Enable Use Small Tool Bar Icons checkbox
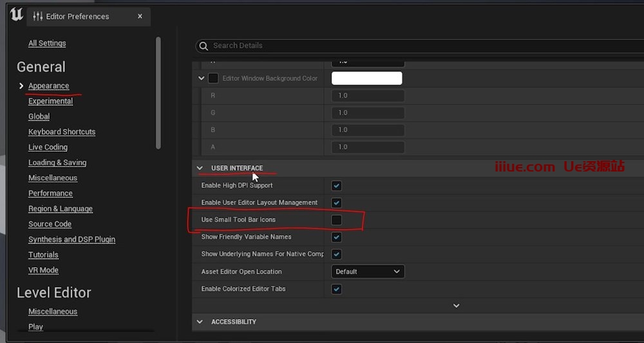Image resolution: width=644 pixels, height=343 pixels. pyautogui.click(x=336, y=220)
